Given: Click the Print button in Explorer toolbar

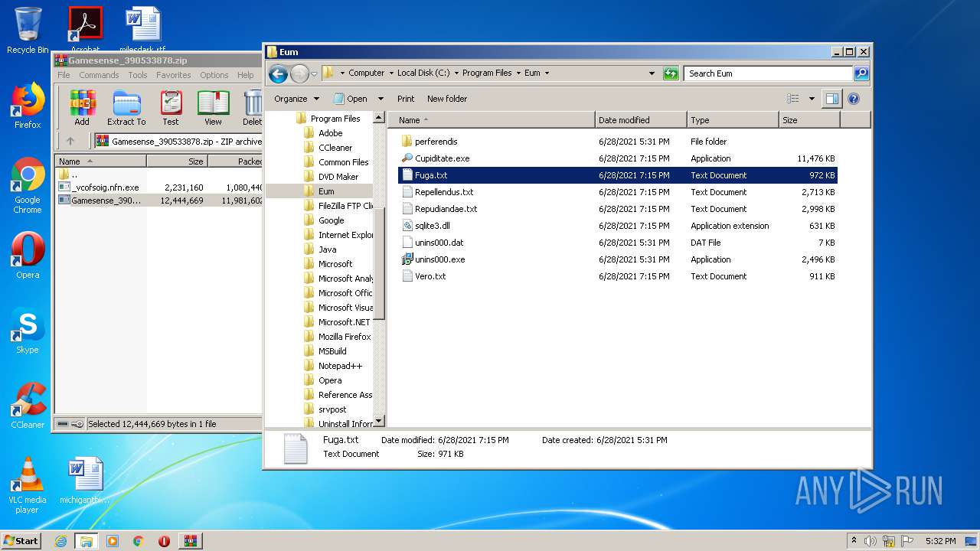Looking at the screenshot, I should pos(406,99).
